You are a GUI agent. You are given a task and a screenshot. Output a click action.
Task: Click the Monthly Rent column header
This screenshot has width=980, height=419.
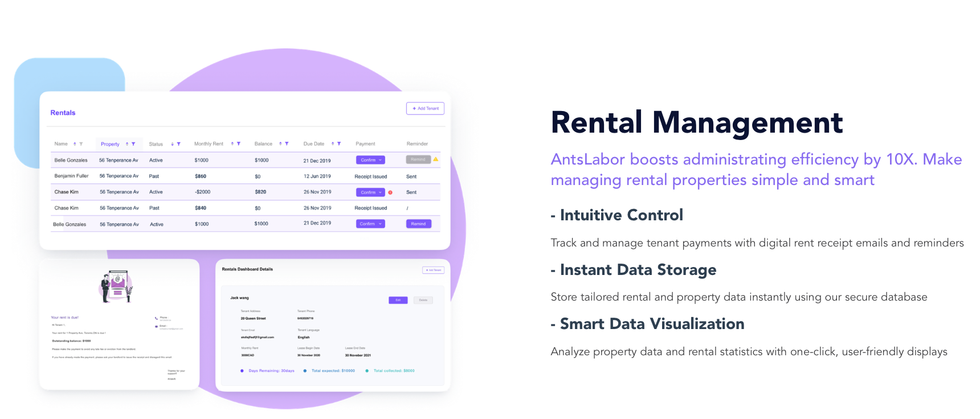coord(209,144)
